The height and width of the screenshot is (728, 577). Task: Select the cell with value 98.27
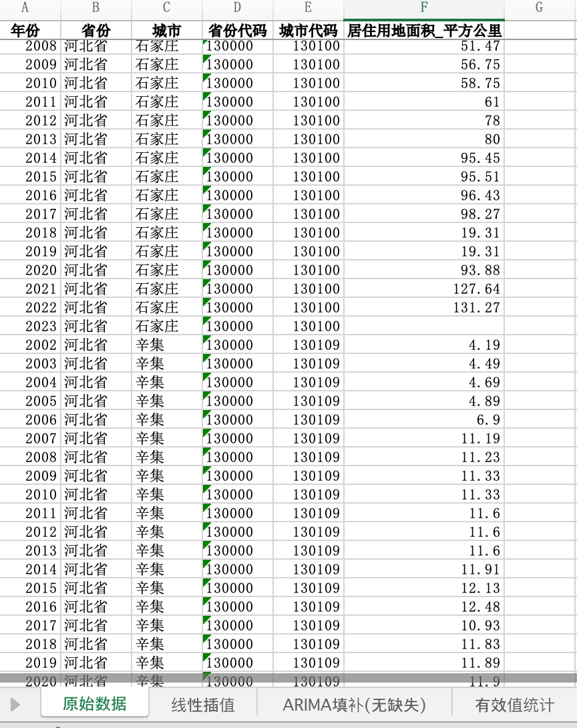(424, 214)
